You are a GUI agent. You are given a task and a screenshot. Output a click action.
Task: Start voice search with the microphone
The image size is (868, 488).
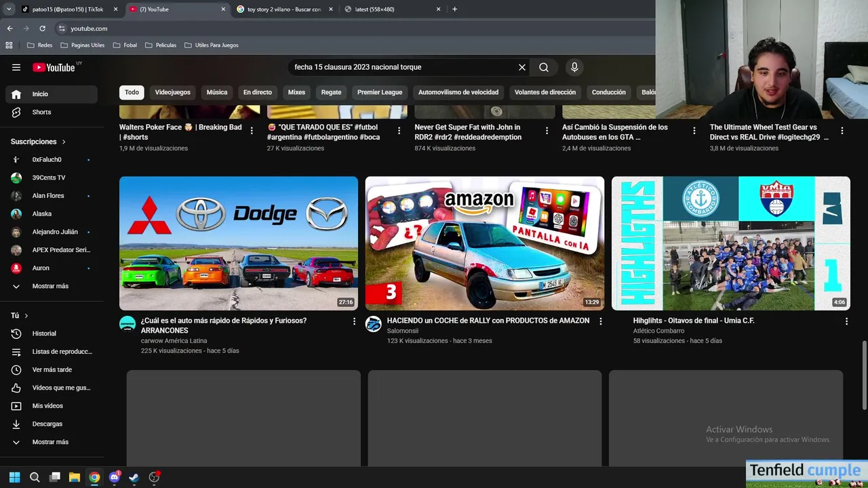click(x=574, y=67)
